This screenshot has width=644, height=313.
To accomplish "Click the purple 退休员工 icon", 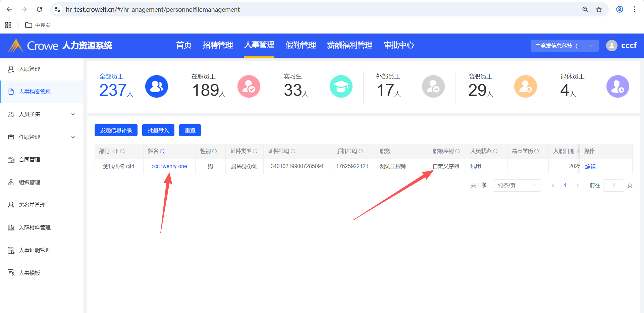I will [618, 87].
